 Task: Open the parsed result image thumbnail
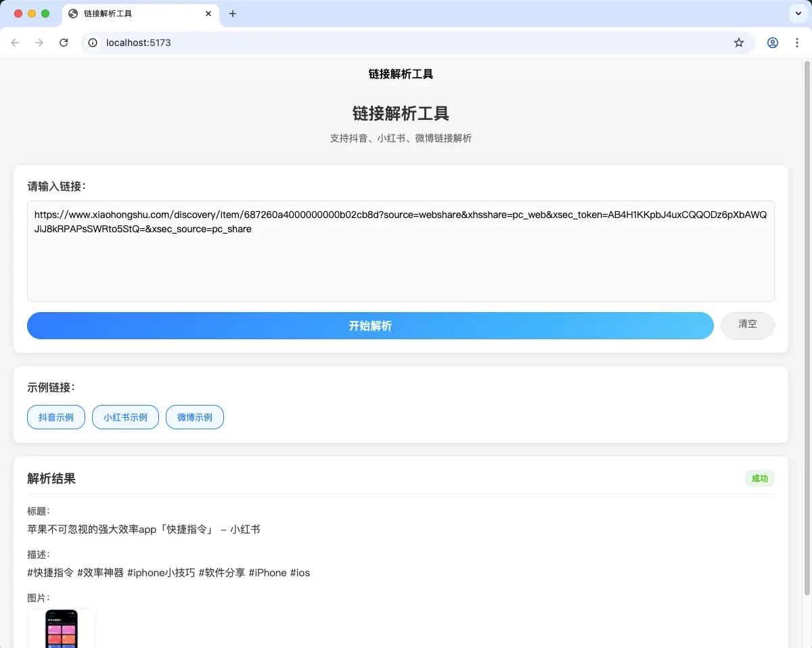coord(62,628)
